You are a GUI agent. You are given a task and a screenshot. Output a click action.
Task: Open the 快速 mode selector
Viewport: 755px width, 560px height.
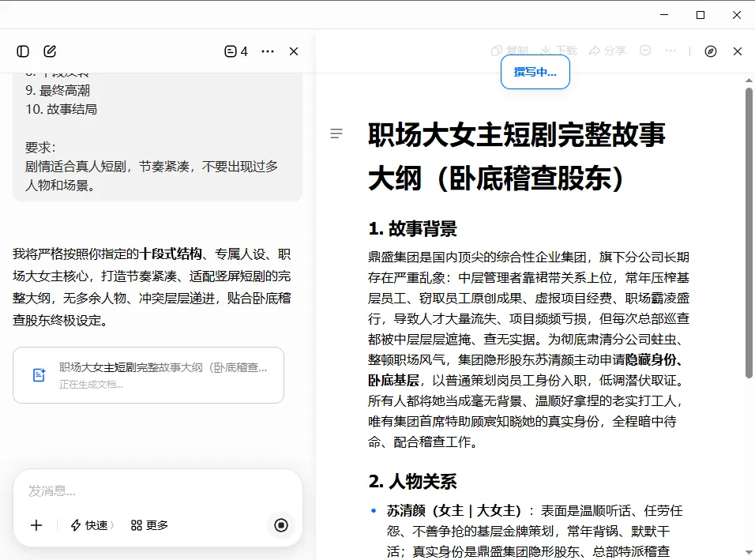(x=92, y=525)
